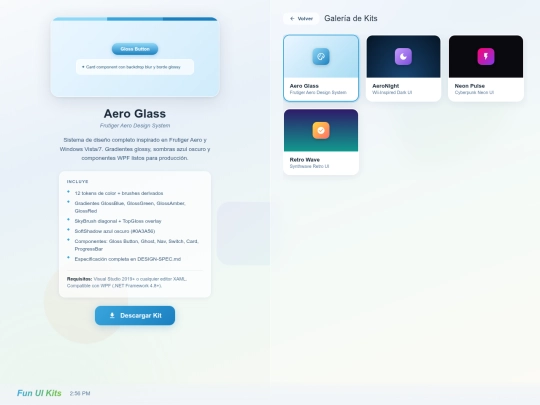Screen dimensions: 540x405
Task: Click the 'Synthwave Retro UI' subtitle
Action: 309,166
